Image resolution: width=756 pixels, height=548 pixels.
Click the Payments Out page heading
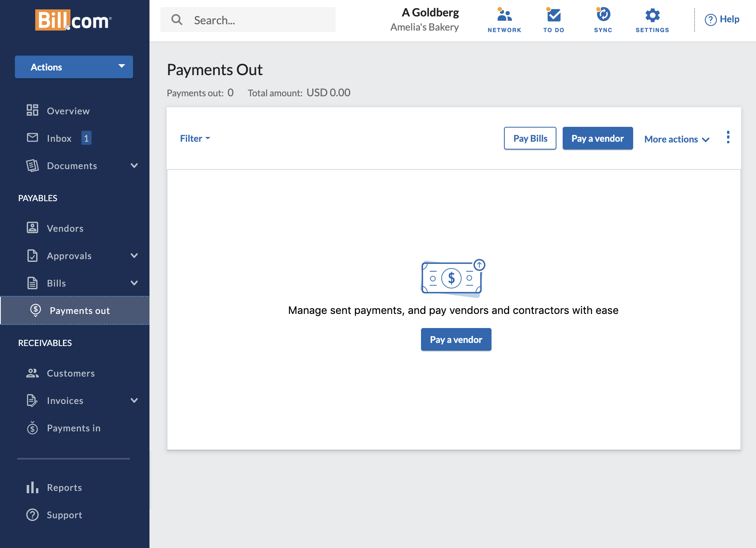tap(215, 70)
